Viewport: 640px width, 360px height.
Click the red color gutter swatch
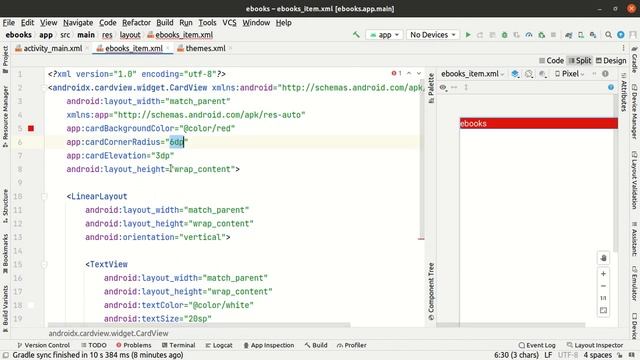[31, 129]
